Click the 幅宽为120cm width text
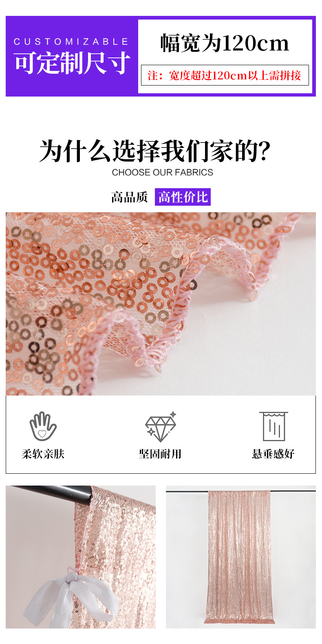This screenshot has height=644, width=322. pos(225,43)
